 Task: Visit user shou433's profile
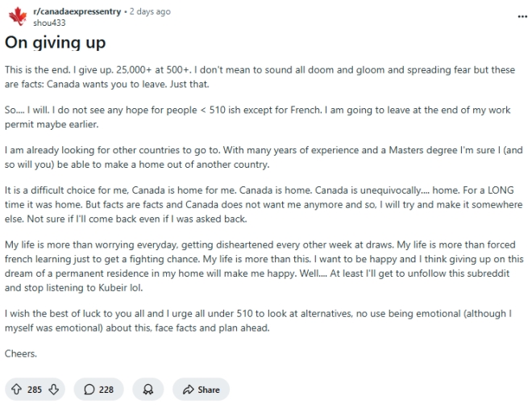(x=46, y=22)
